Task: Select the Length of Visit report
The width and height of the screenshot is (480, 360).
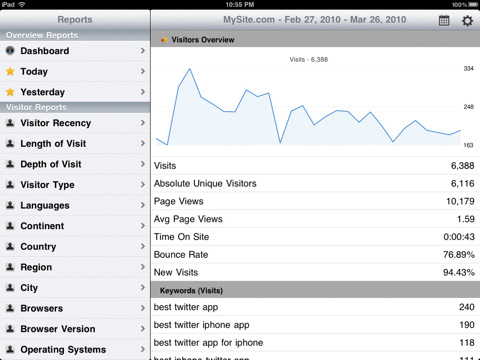Action: coord(75,144)
